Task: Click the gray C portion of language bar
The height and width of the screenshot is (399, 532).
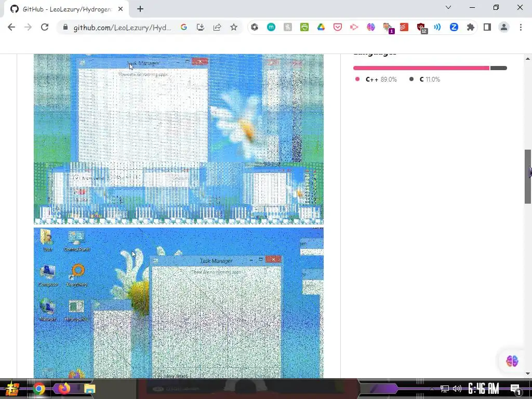Action: pyautogui.click(x=499, y=68)
